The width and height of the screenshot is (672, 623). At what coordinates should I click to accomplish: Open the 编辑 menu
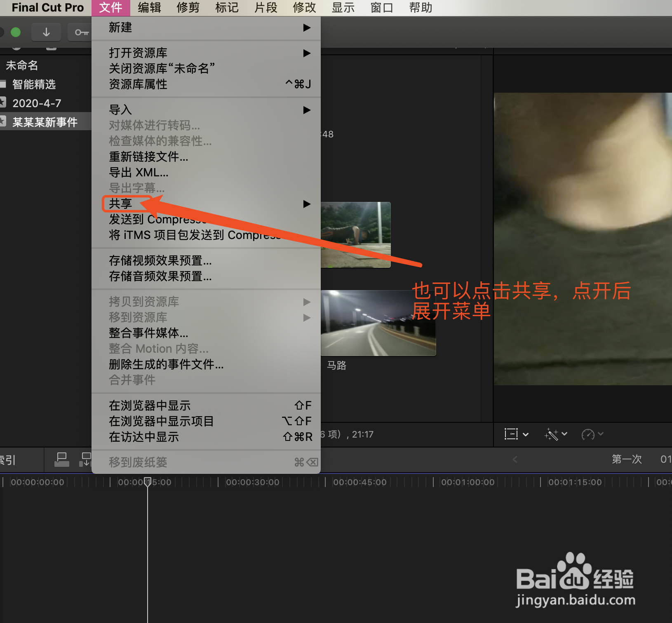pyautogui.click(x=149, y=7)
